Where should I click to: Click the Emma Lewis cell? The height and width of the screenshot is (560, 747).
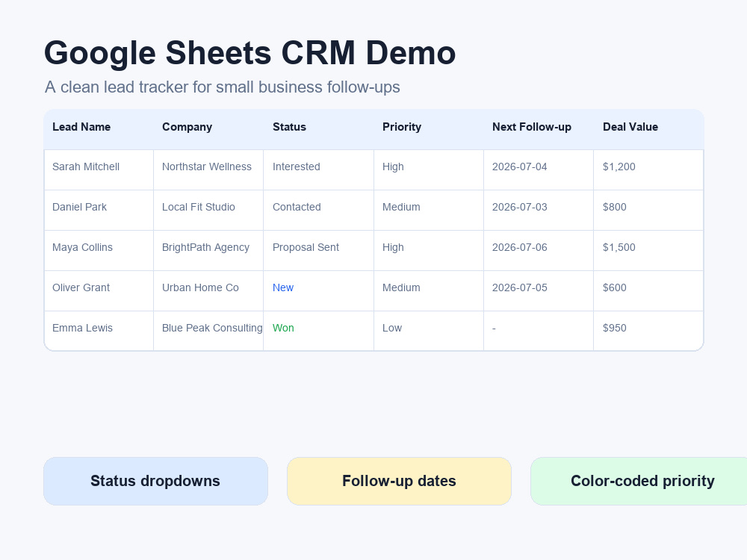(99, 331)
